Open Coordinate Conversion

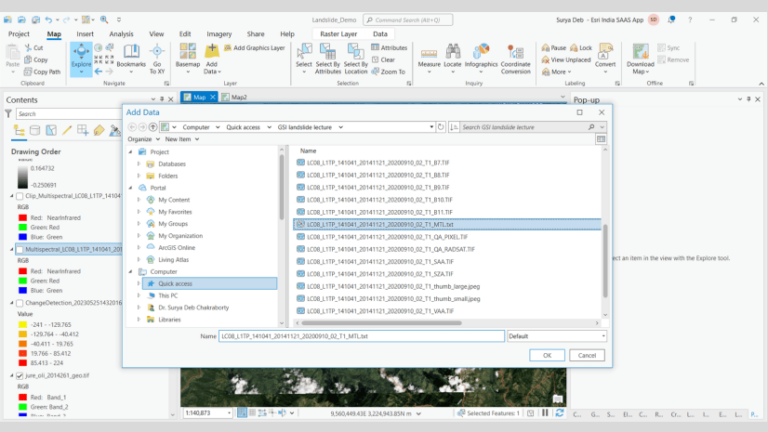515,59
